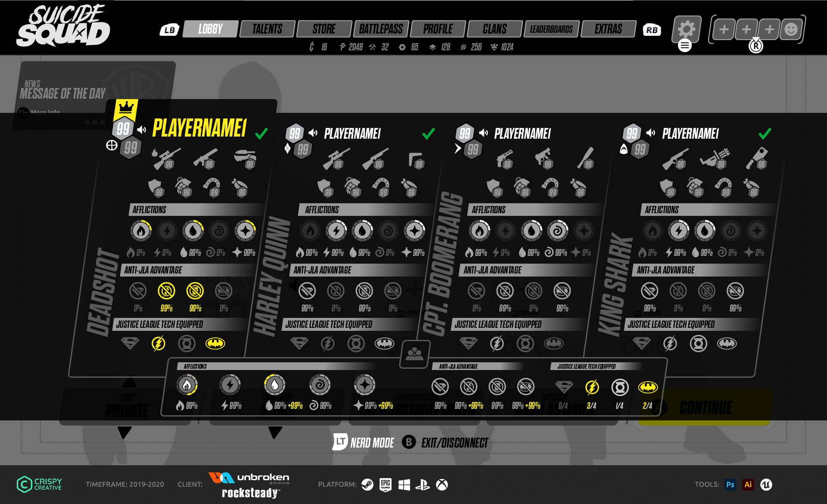Image resolution: width=827 pixels, height=504 pixels.
Task: Open the PROFILE tab
Action: pyautogui.click(x=438, y=29)
